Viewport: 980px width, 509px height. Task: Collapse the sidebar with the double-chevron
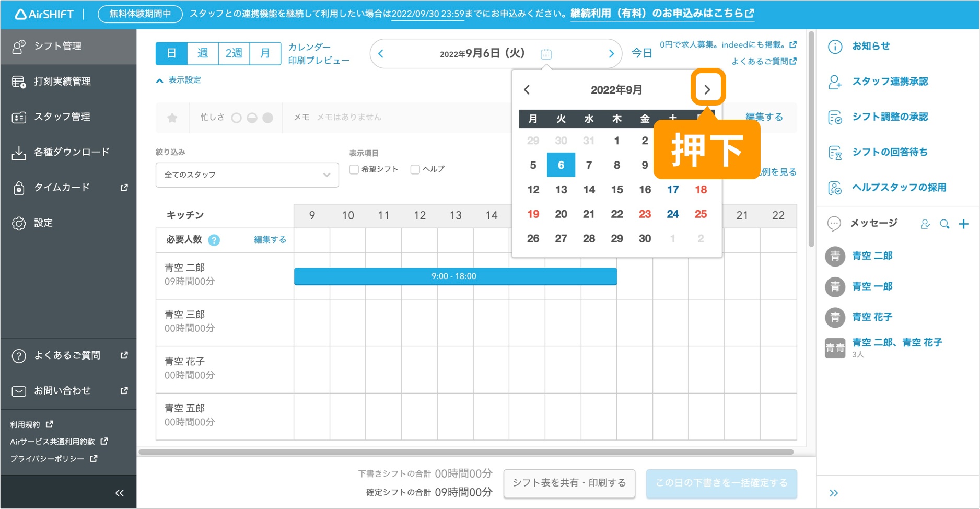119,492
